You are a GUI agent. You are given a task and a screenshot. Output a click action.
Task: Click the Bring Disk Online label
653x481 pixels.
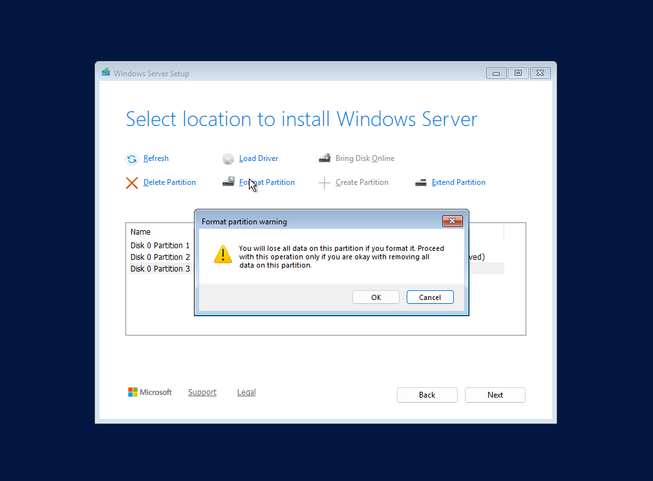(x=365, y=158)
